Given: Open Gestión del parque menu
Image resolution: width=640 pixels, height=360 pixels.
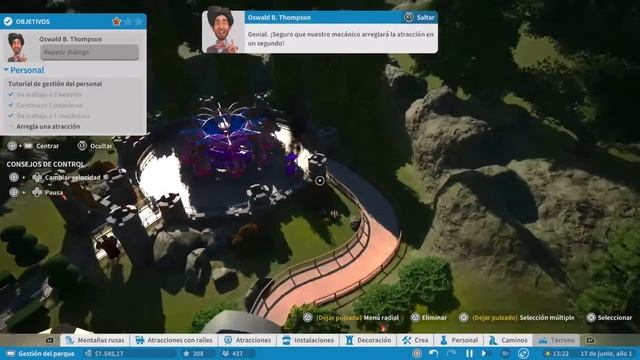Looking at the screenshot, I should 41,353.
